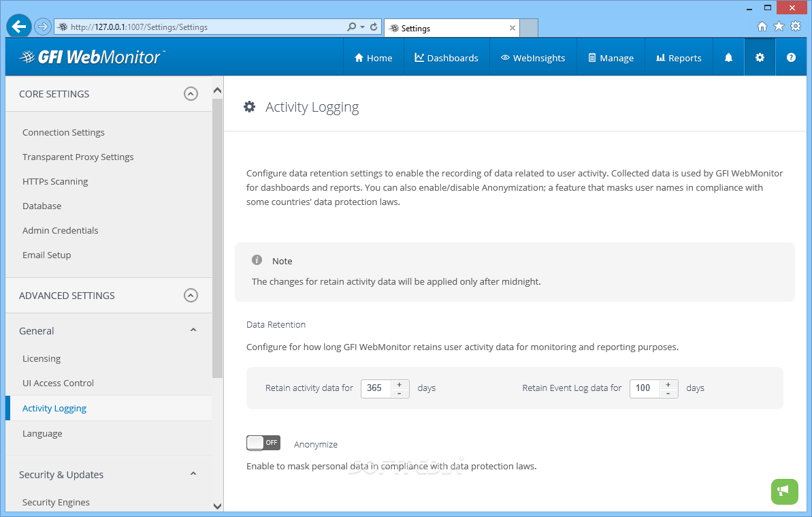Click the ADVANCED SETTINGS heading text

pos(67,295)
